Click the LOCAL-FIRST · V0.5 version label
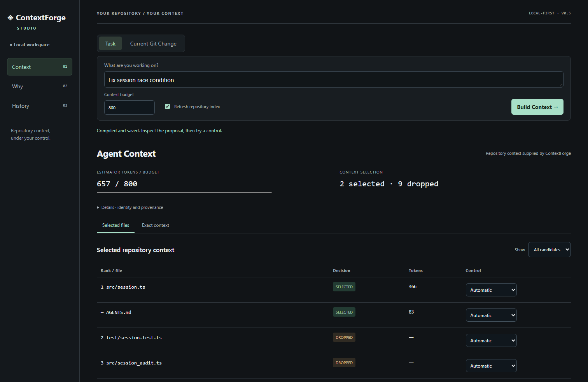Screen dimensions: 588x382 (x=550, y=13)
